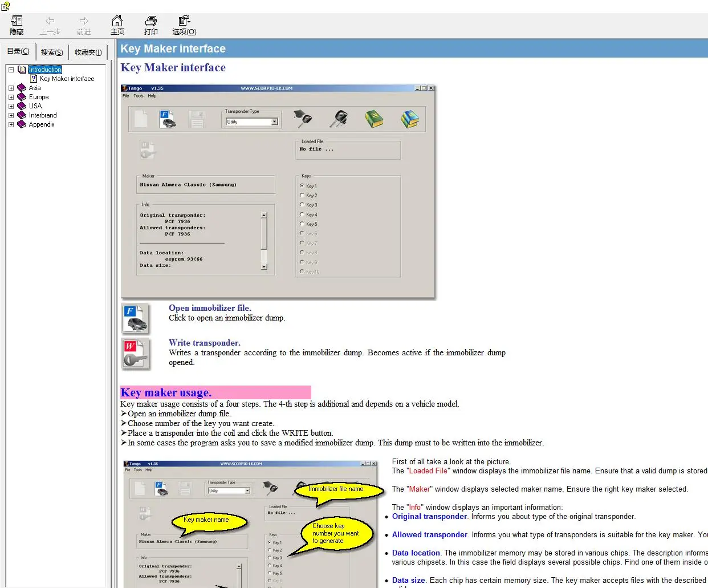Click the Key Maker interface page icon
The height and width of the screenshot is (588, 708).
[34, 79]
